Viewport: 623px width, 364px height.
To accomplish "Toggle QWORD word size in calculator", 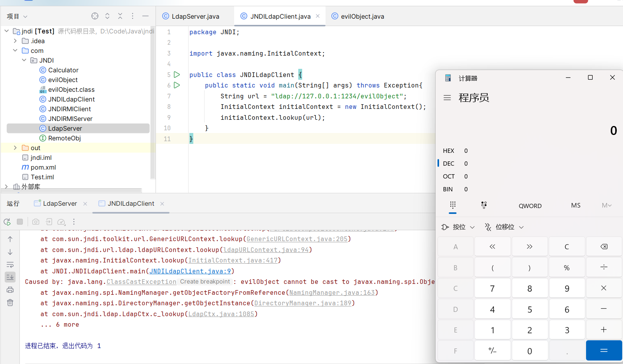I will pyautogui.click(x=530, y=206).
